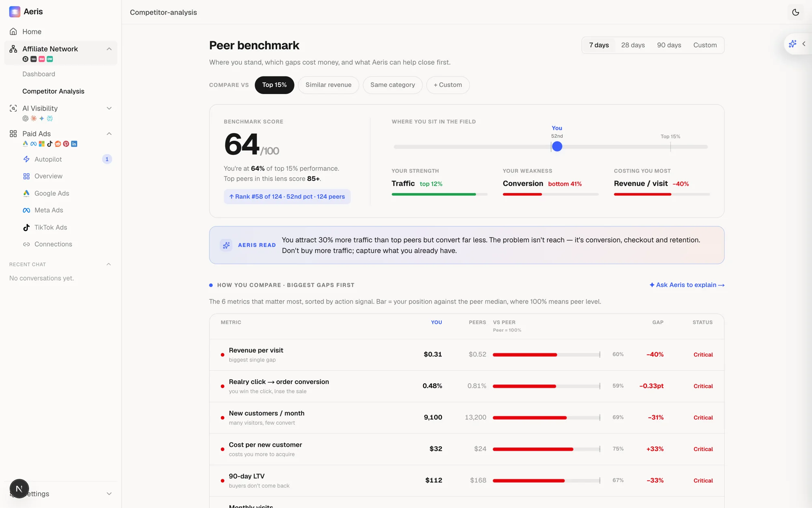Select the Similar revenue comparison pill
The image size is (812, 508).
(x=328, y=85)
